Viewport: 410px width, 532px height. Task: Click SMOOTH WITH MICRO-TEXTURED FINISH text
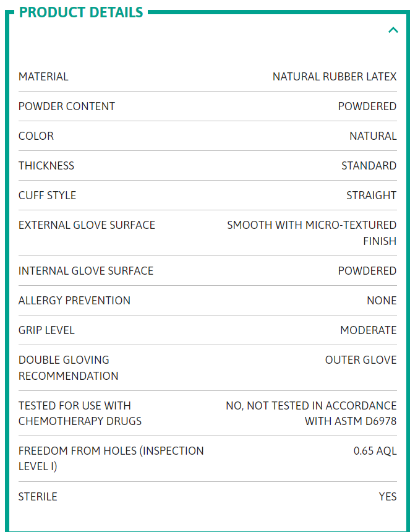(312, 233)
